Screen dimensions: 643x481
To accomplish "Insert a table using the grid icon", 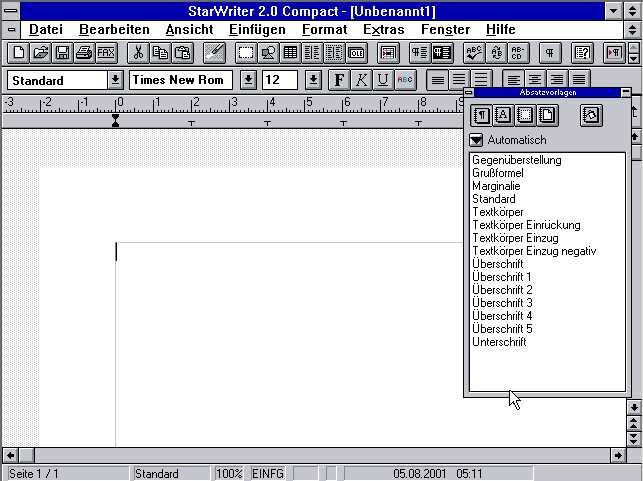I will (x=290, y=53).
